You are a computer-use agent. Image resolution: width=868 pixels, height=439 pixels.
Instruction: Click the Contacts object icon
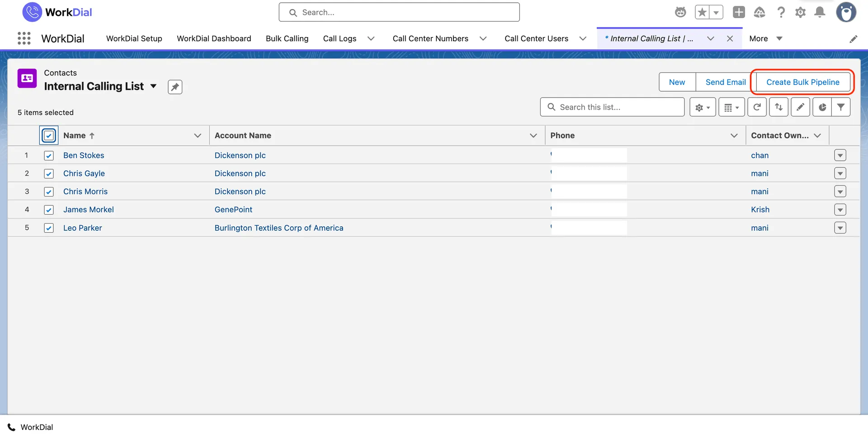[x=27, y=78]
